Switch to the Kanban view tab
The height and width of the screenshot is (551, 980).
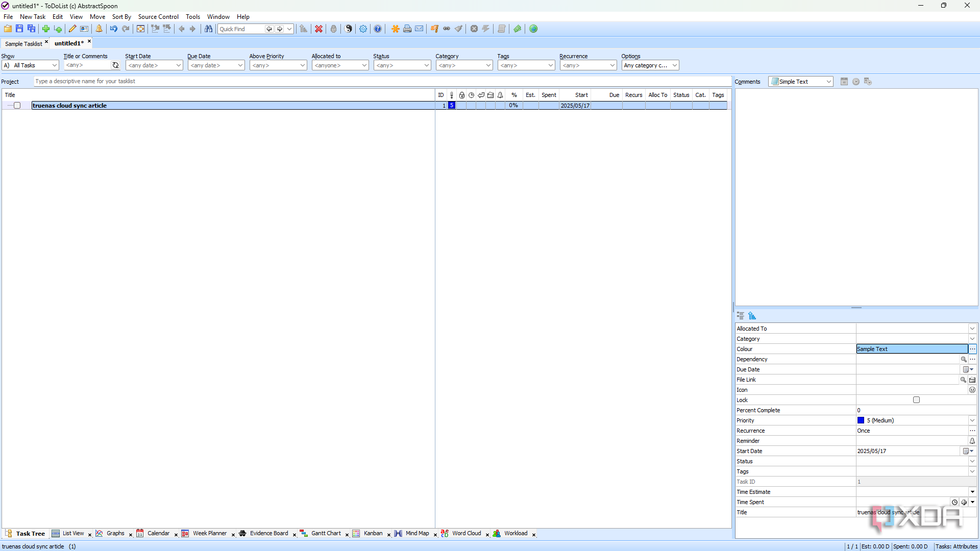pyautogui.click(x=373, y=534)
